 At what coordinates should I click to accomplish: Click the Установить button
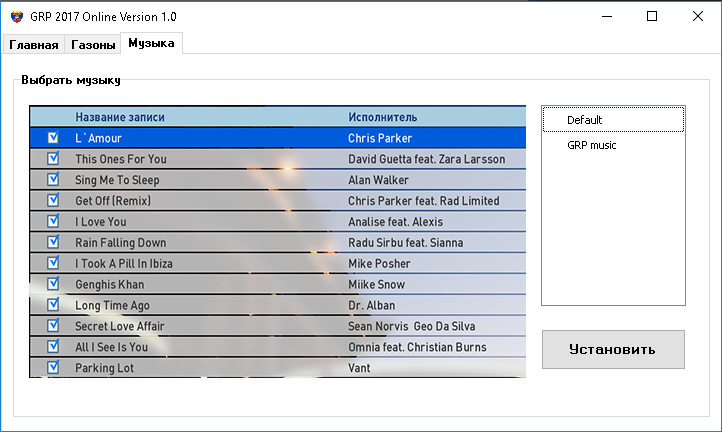tap(613, 350)
